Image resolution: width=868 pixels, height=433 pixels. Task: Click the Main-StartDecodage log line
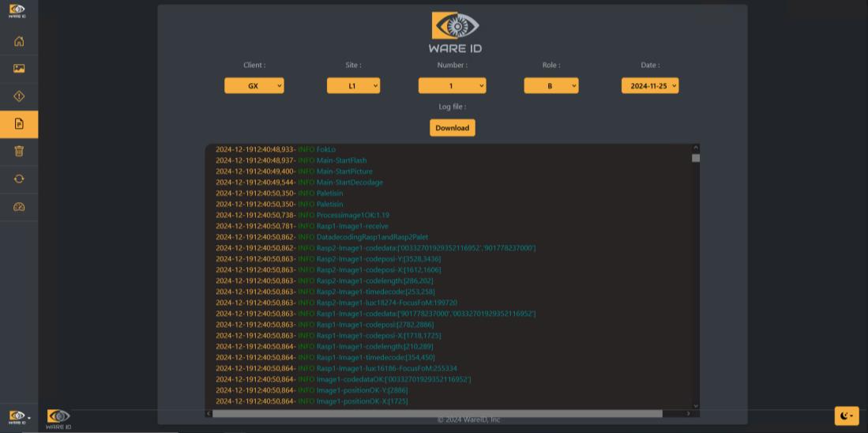pyautogui.click(x=349, y=183)
